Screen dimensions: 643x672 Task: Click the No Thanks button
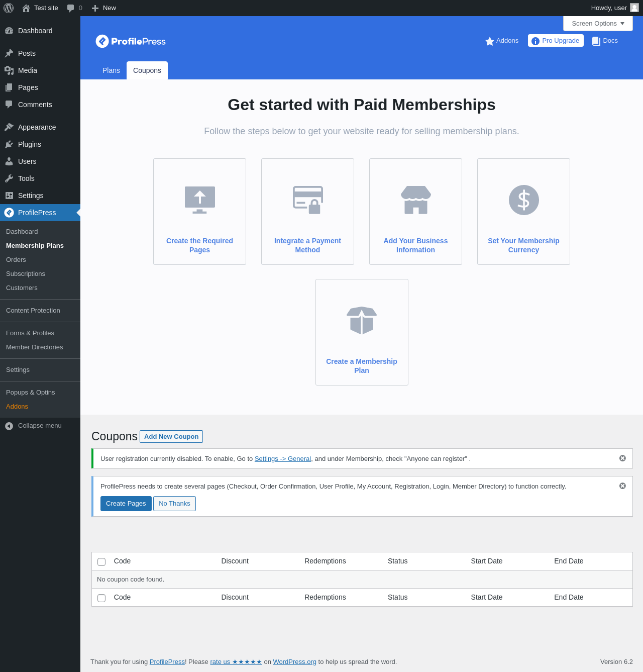(174, 504)
